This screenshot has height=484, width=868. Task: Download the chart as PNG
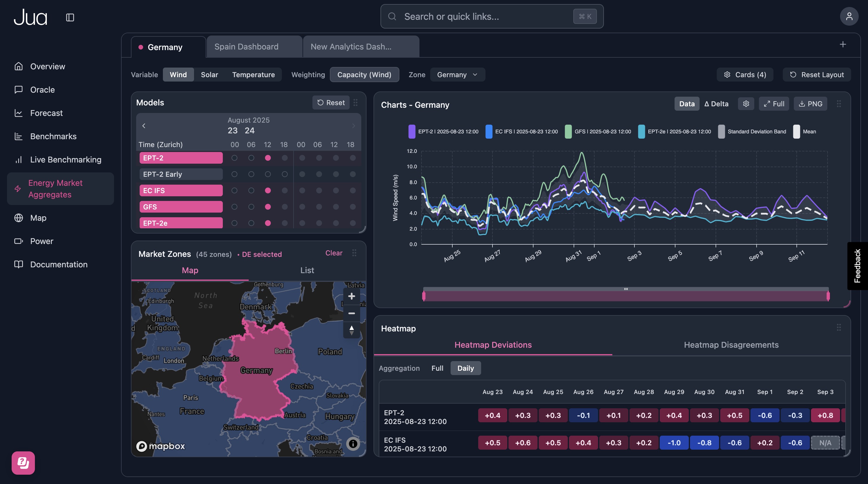pos(810,104)
